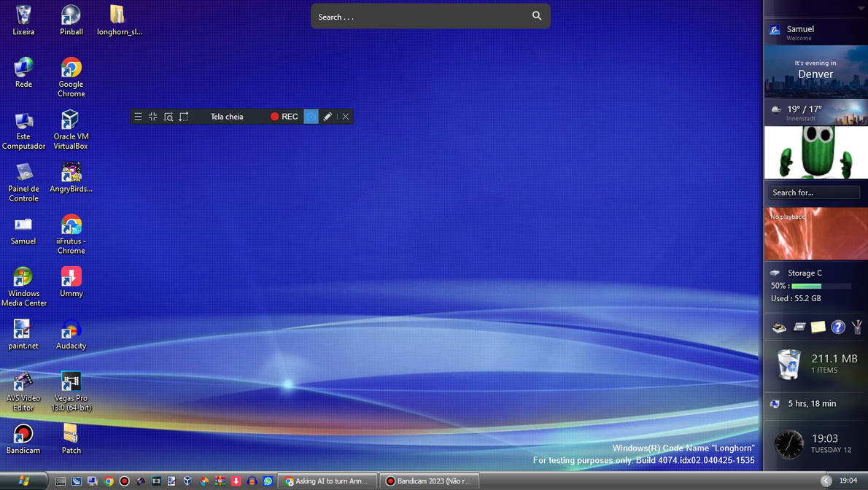Click the 19° / 17° temperature row

815,112
